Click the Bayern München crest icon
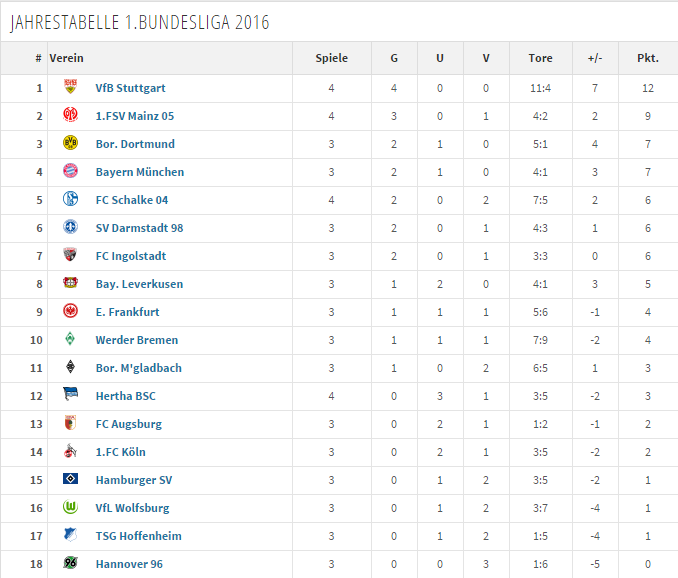The width and height of the screenshot is (678, 578). coord(70,171)
